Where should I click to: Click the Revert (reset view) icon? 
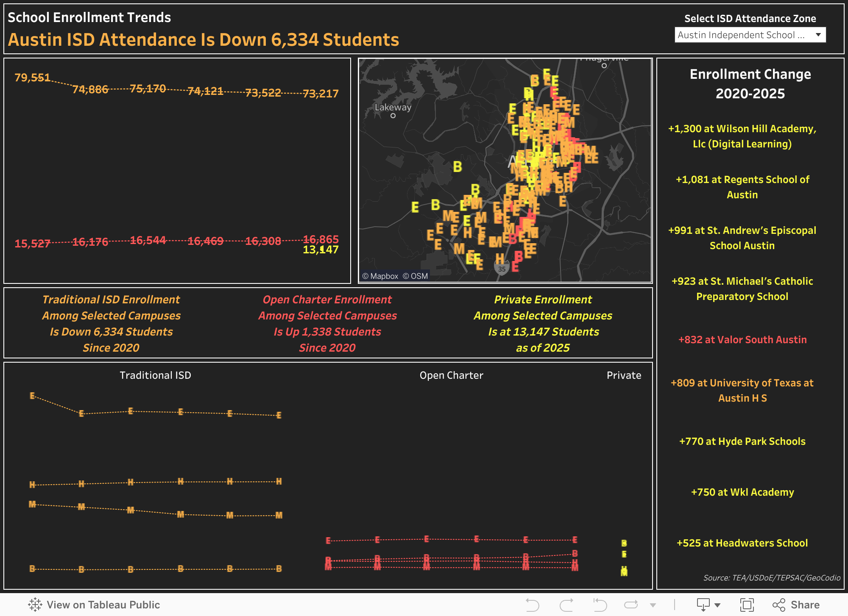click(x=600, y=605)
